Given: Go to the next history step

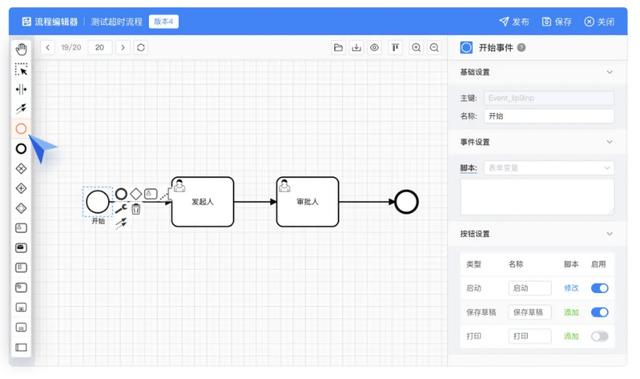Looking at the screenshot, I should pyautogui.click(x=123, y=48).
